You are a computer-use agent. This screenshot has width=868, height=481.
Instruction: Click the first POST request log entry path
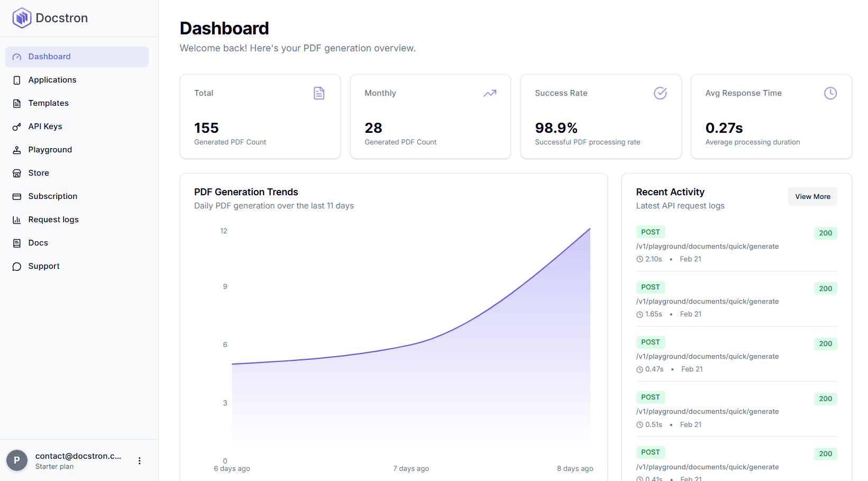coord(707,247)
